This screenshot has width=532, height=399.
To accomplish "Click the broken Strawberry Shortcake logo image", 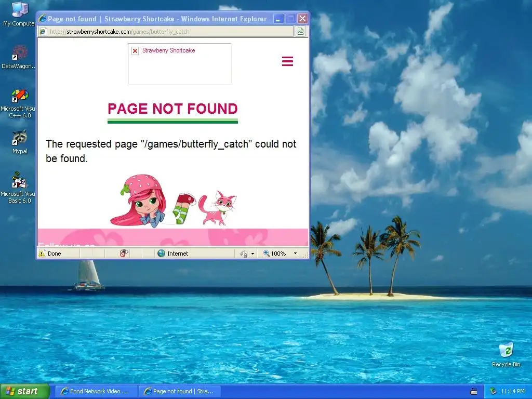I will coord(179,64).
